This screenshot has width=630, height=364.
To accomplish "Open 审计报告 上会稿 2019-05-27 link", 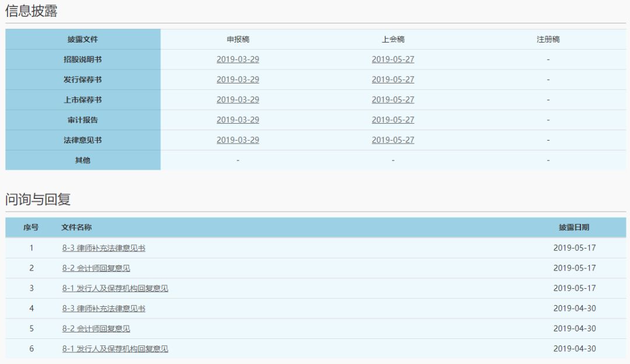I will [393, 120].
